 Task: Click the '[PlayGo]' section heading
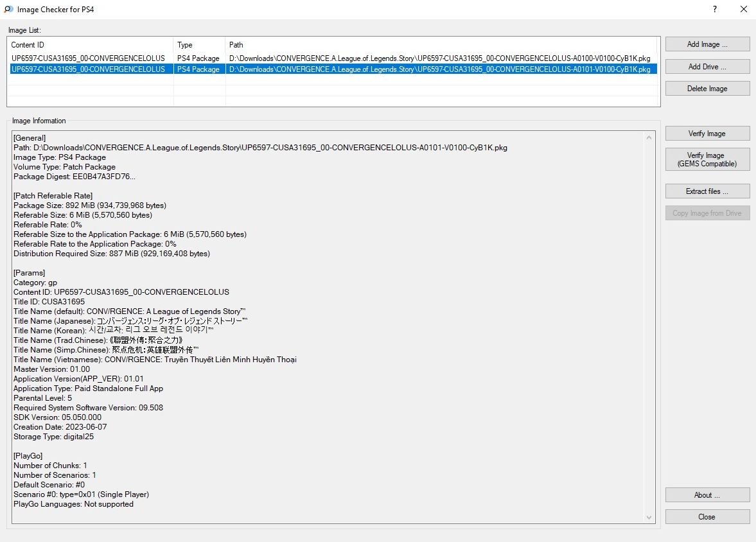pyautogui.click(x=28, y=456)
